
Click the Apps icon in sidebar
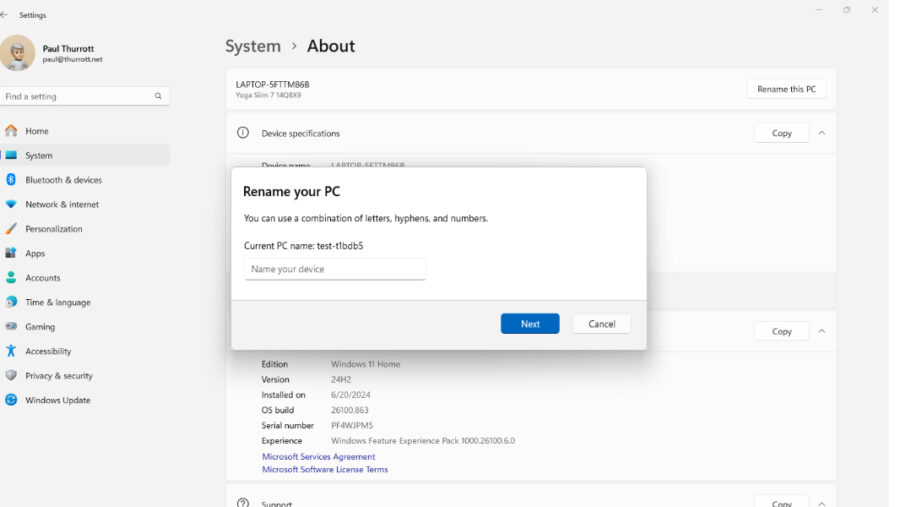[x=11, y=253]
